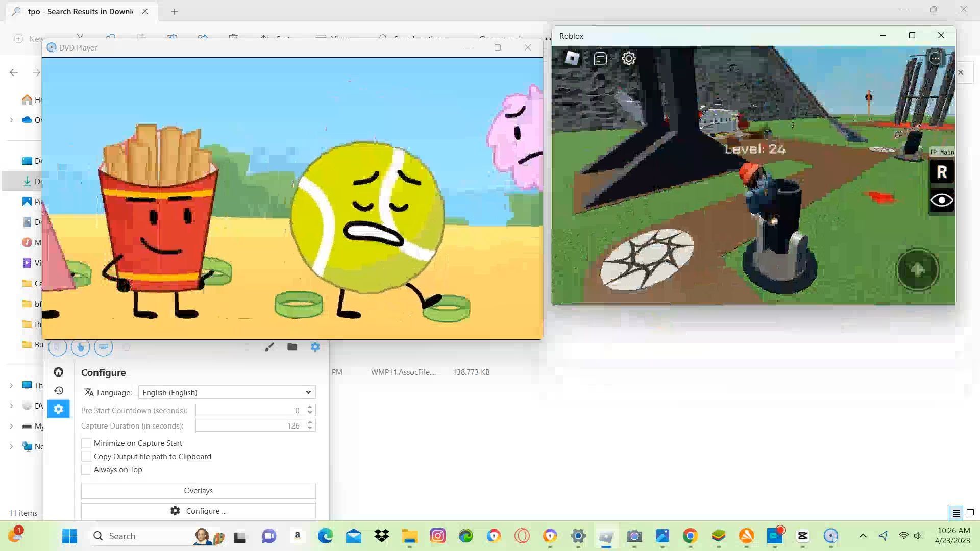The width and height of the screenshot is (980, 551).
Task: Open CapCut from taskbar
Action: coord(802,536)
